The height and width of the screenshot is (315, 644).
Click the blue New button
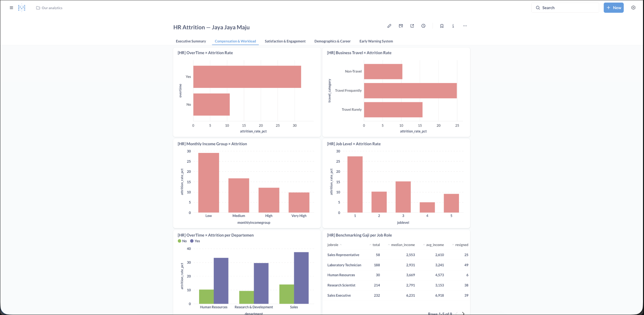(614, 8)
